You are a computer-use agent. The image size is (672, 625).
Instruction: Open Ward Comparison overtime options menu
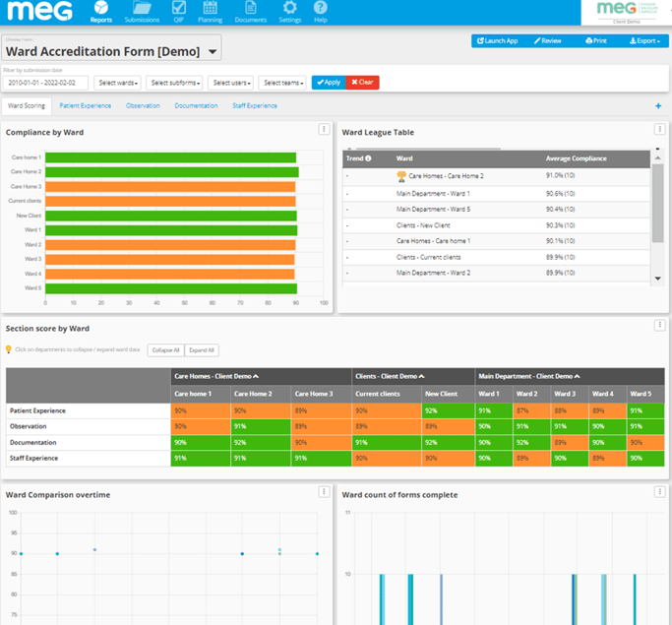[324, 492]
